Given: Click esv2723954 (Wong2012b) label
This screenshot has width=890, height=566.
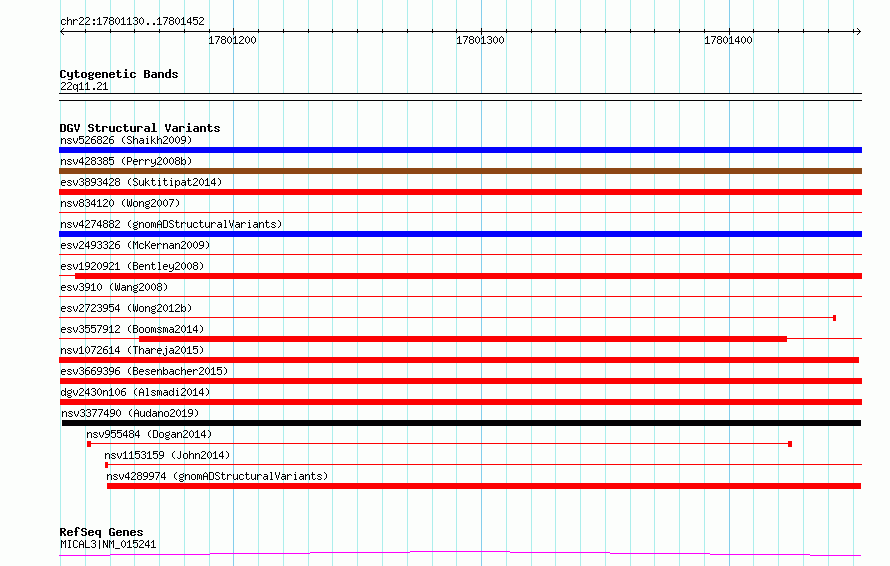Looking at the screenshot, I should (126, 308).
